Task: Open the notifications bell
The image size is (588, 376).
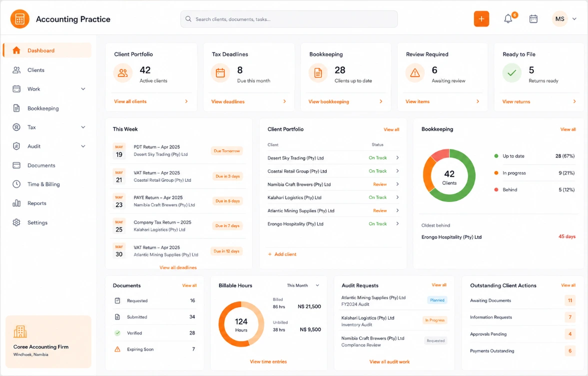Action: [508, 19]
